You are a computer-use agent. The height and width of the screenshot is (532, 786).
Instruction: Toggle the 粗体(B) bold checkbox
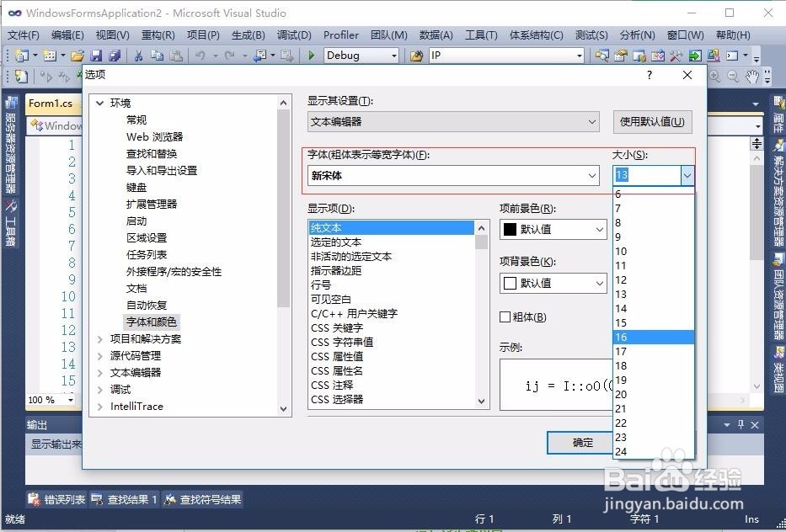[505, 317]
